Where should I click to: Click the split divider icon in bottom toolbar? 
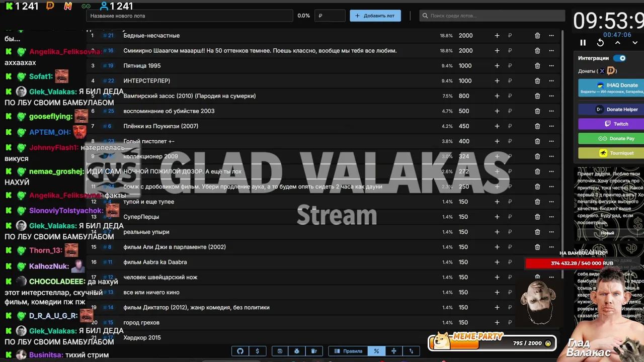click(393, 351)
